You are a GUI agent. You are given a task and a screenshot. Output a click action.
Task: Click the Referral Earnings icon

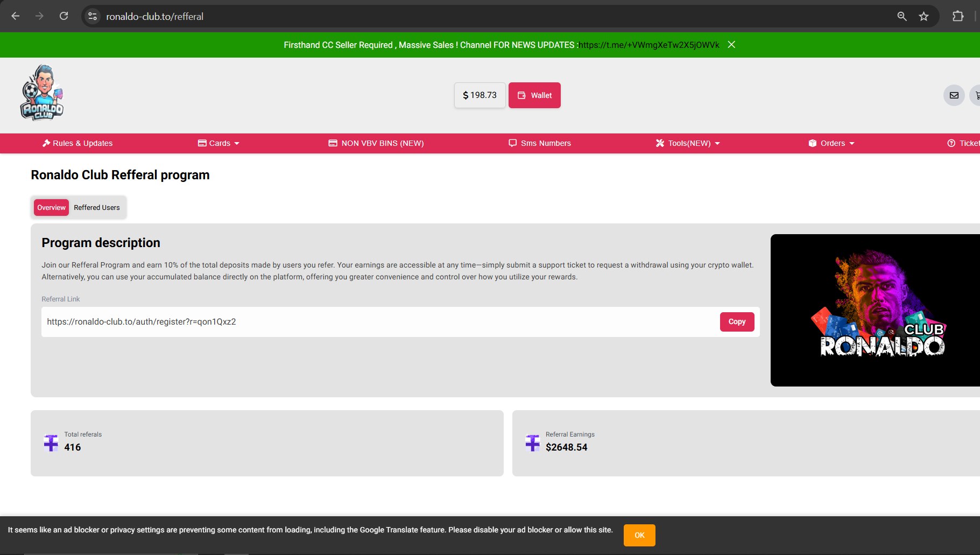(x=532, y=442)
